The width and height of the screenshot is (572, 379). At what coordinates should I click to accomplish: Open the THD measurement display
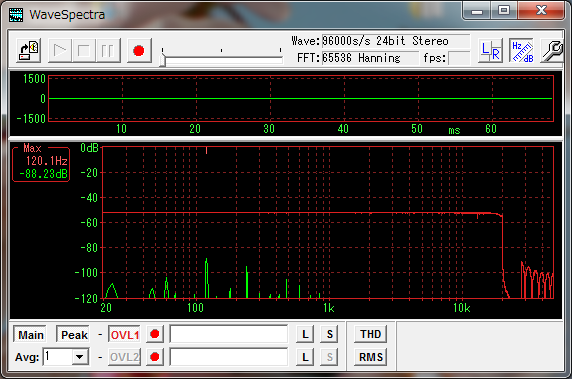click(371, 334)
